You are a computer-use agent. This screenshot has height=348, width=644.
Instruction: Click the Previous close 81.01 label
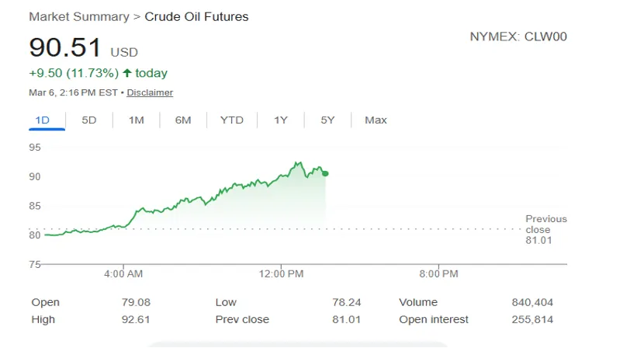(546, 230)
